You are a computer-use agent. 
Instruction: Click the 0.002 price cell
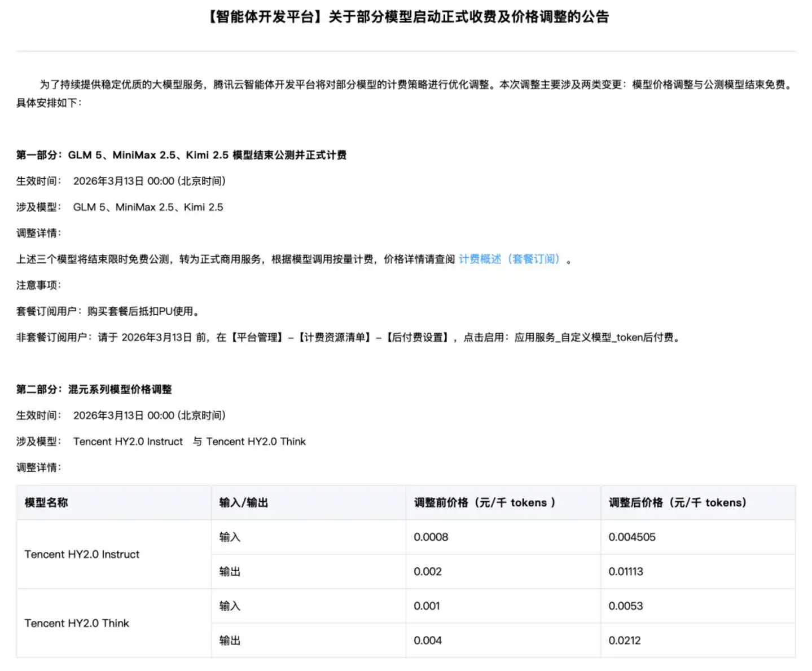tap(503, 571)
